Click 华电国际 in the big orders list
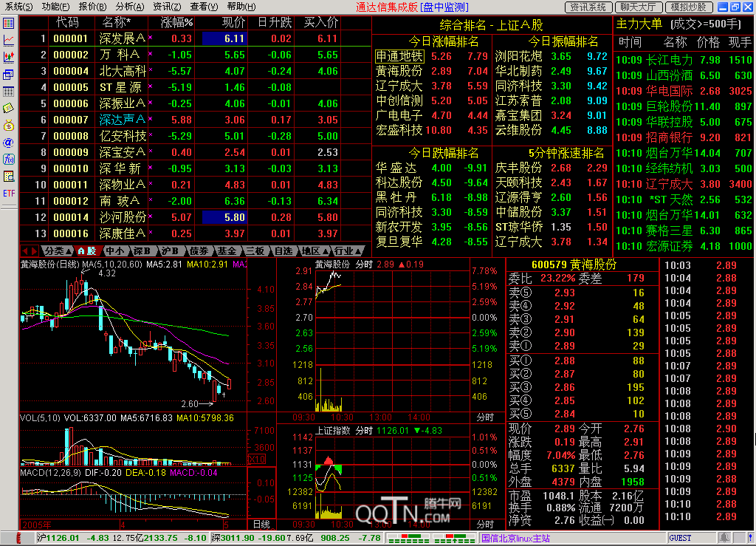The image size is (756, 546). point(669,91)
